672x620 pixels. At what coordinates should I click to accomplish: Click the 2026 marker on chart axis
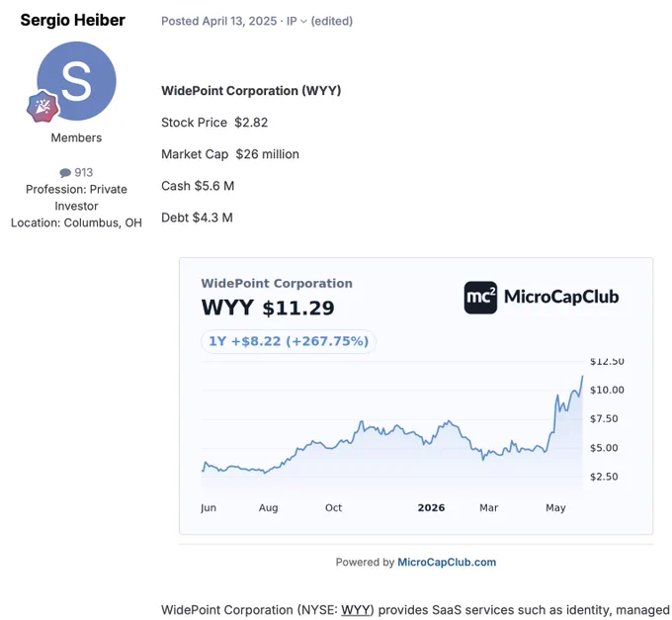(431, 507)
